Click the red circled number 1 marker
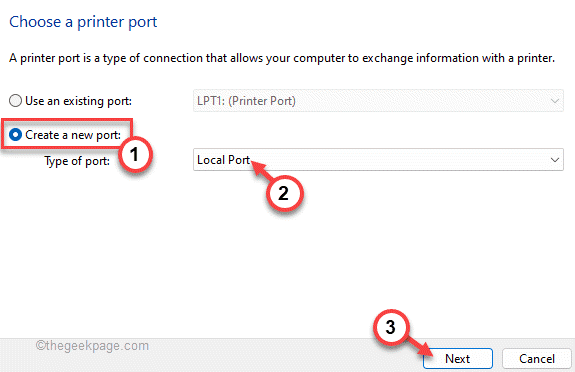The image size is (575, 372). (135, 154)
